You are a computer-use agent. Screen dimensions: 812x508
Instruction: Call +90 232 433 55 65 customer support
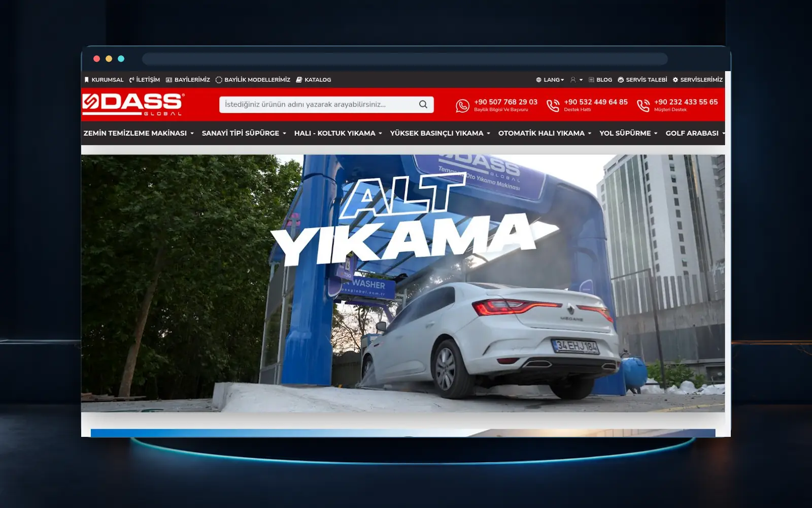[x=686, y=102]
